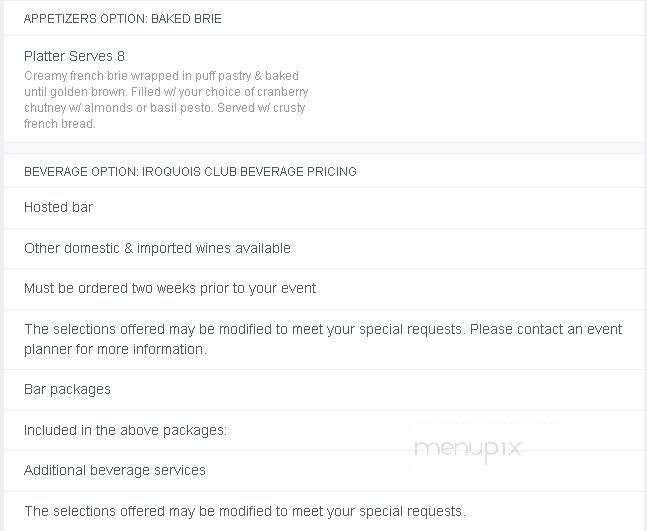This screenshot has height=531, width=647.
Task: Click the 'french bread.' description ending
Action: coord(60,123)
